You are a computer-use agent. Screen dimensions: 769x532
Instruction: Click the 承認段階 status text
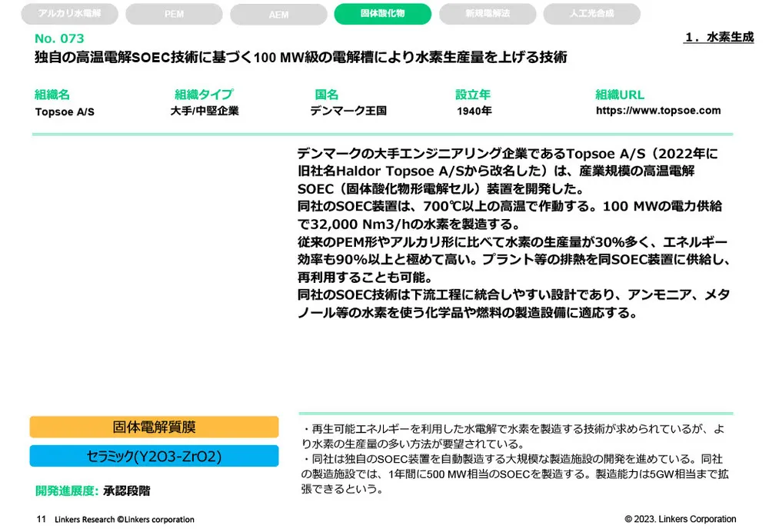tap(127, 490)
